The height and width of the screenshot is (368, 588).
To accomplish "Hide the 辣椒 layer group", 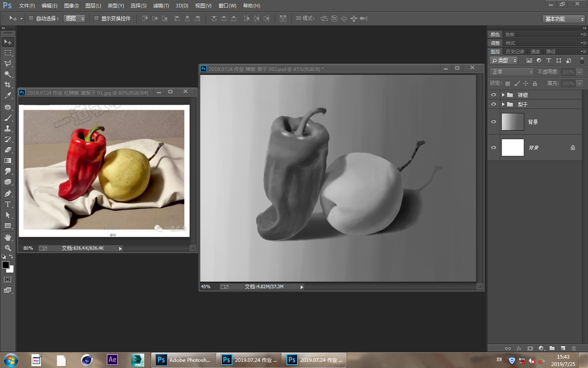I will 494,95.
